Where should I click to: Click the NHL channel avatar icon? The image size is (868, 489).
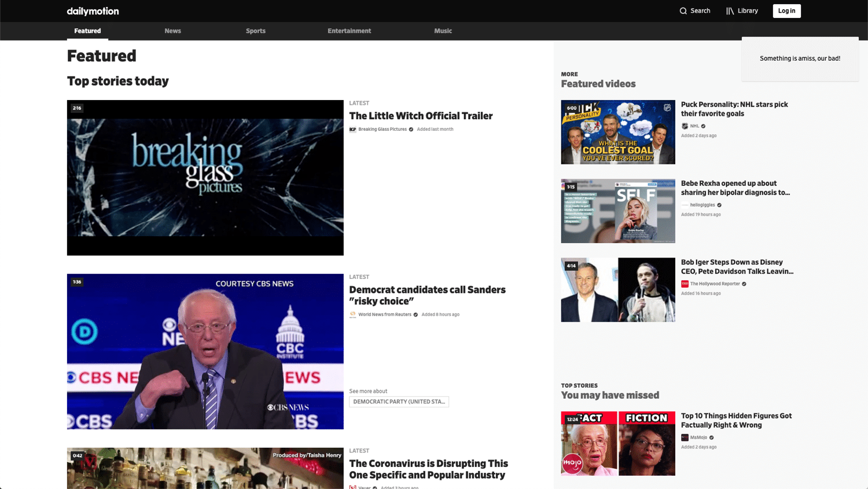pos(685,126)
